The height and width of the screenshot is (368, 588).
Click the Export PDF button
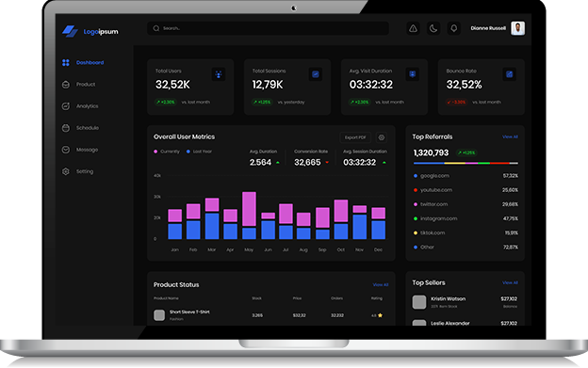[355, 137]
